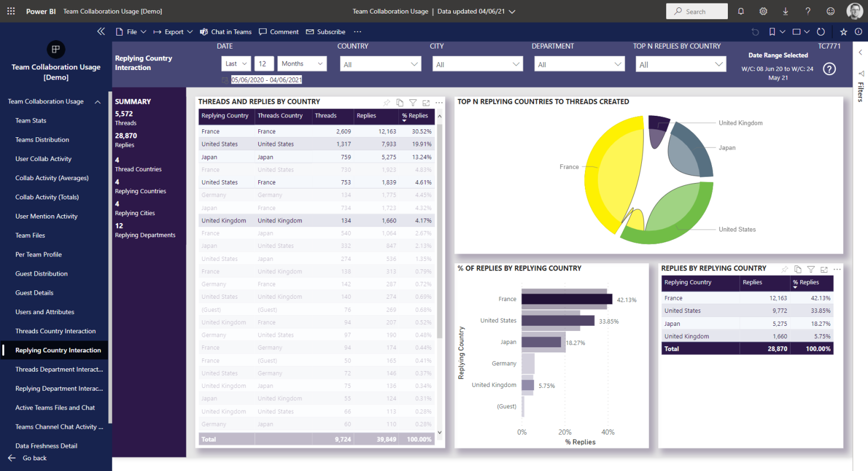
Task: Click Chat in Teams button
Action: tap(225, 32)
